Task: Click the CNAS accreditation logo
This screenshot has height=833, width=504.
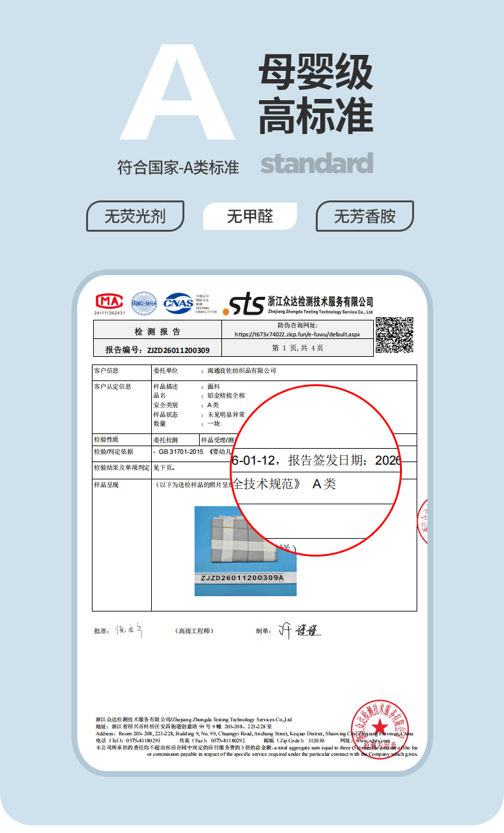Action: pyautogui.click(x=179, y=303)
